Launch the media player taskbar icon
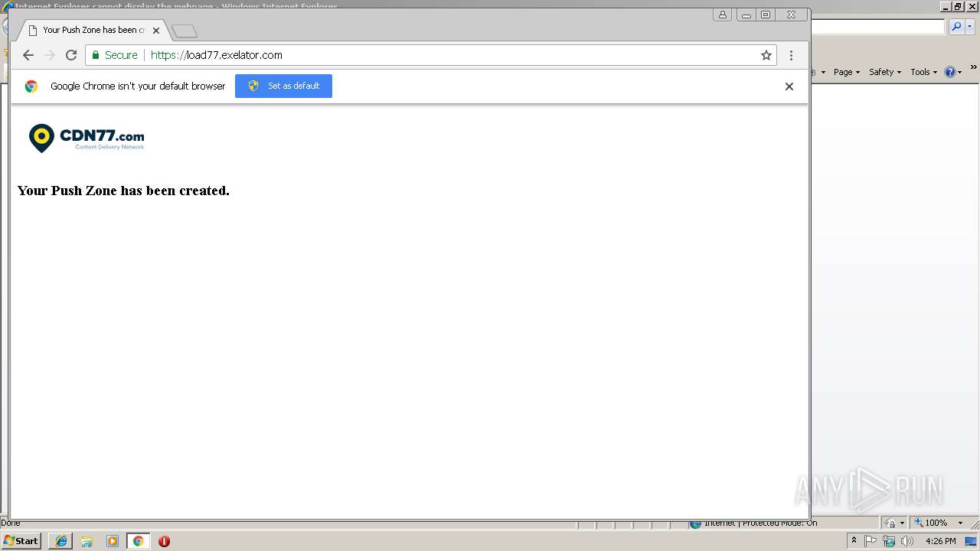980x551 pixels. (x=113, y=541)
